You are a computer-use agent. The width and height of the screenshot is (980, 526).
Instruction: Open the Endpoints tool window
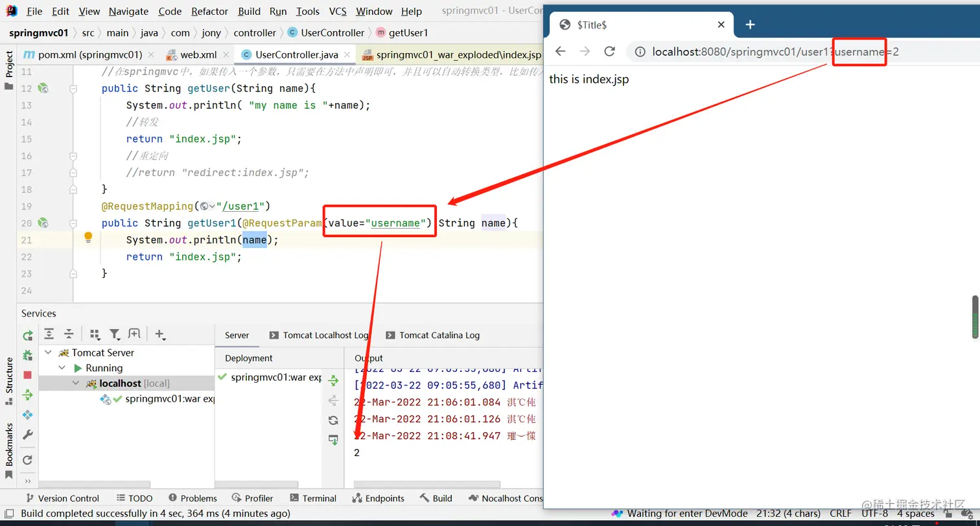coord(378,498)
